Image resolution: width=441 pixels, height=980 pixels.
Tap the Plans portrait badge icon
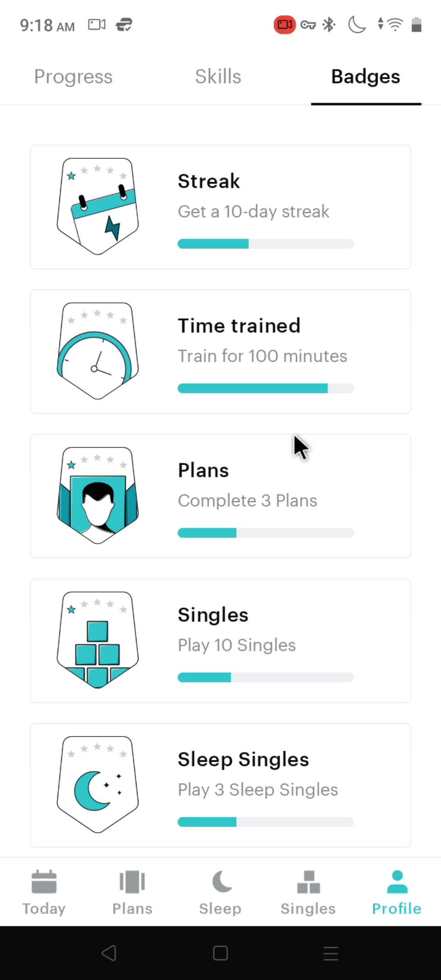[x=98, y=496]
